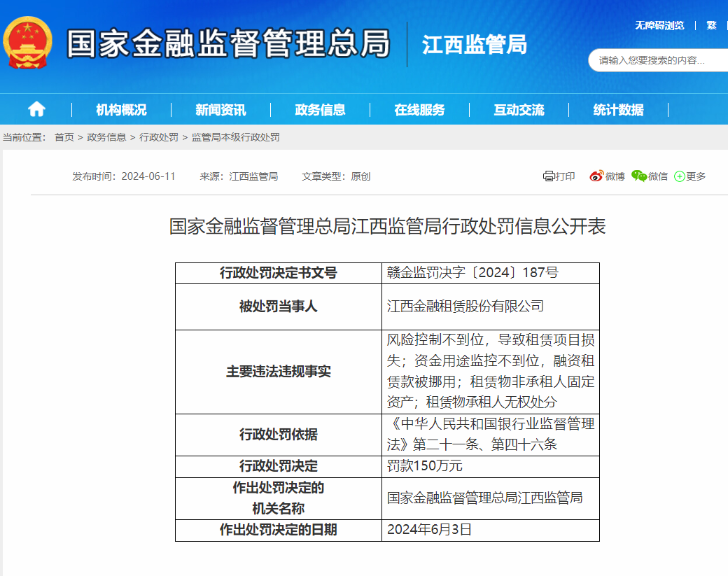Open the 统计数据 menu
The image size is (728, 576).
coord(618,110)
